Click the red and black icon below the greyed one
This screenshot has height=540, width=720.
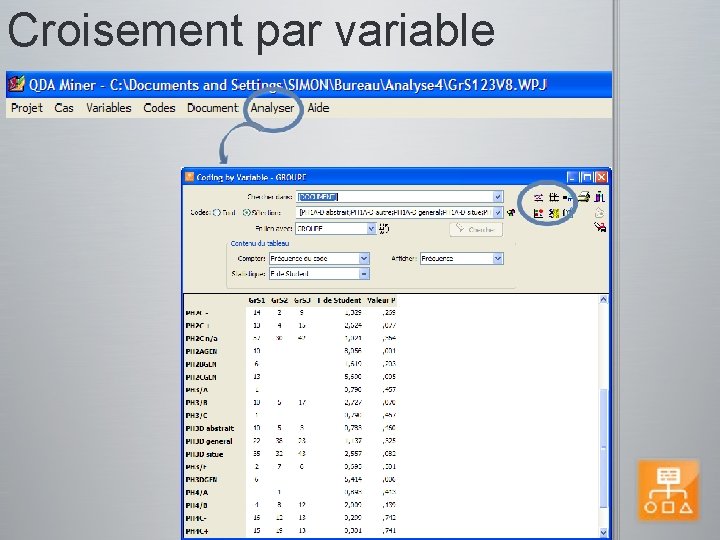[x=600, y=227]
